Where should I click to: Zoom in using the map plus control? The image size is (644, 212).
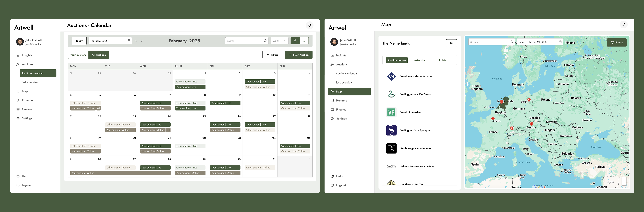click(x=624, y=179)
